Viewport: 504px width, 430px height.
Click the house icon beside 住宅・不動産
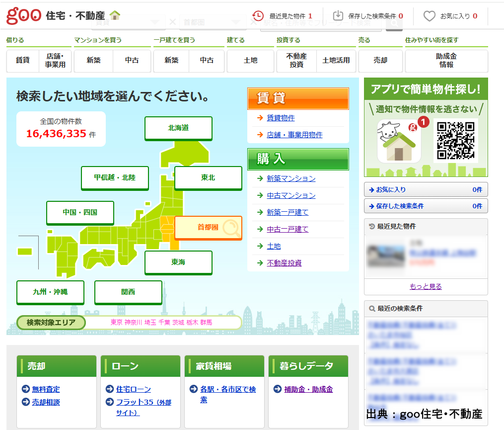point(115,15)
